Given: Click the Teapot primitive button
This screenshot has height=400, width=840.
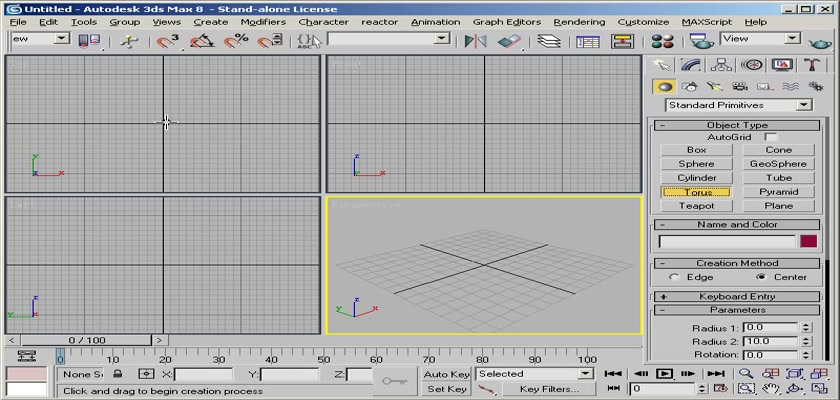Looking at the screenshot, I should click(x=696, y=206).
